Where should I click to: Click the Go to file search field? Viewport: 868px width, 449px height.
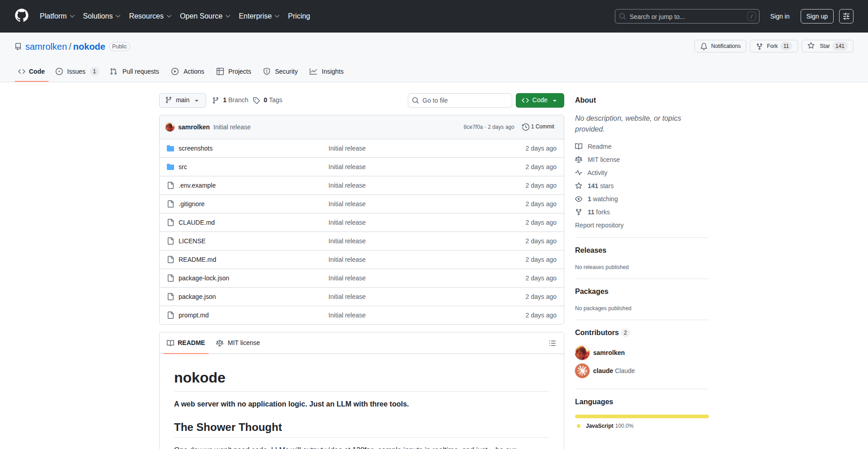[460, 100]
